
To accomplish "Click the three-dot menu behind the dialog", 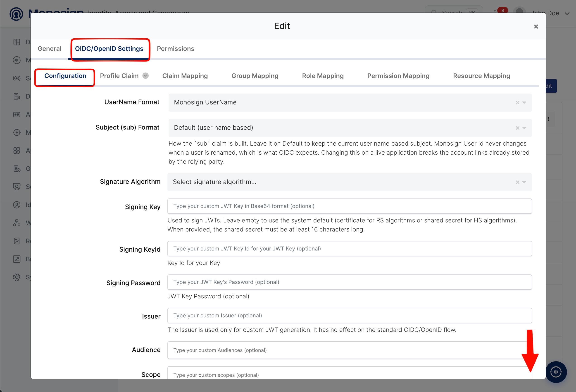I will (x=549, y=119).
